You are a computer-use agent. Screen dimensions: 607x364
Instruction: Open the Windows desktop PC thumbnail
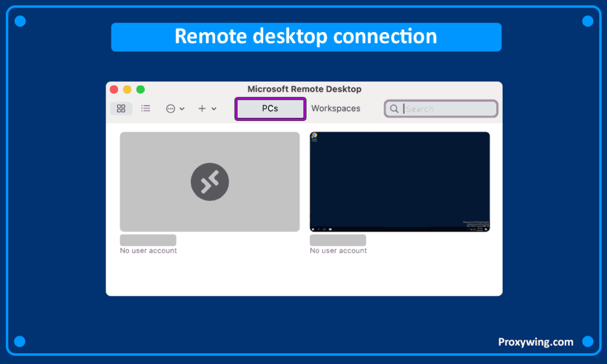tap(400, 181)
